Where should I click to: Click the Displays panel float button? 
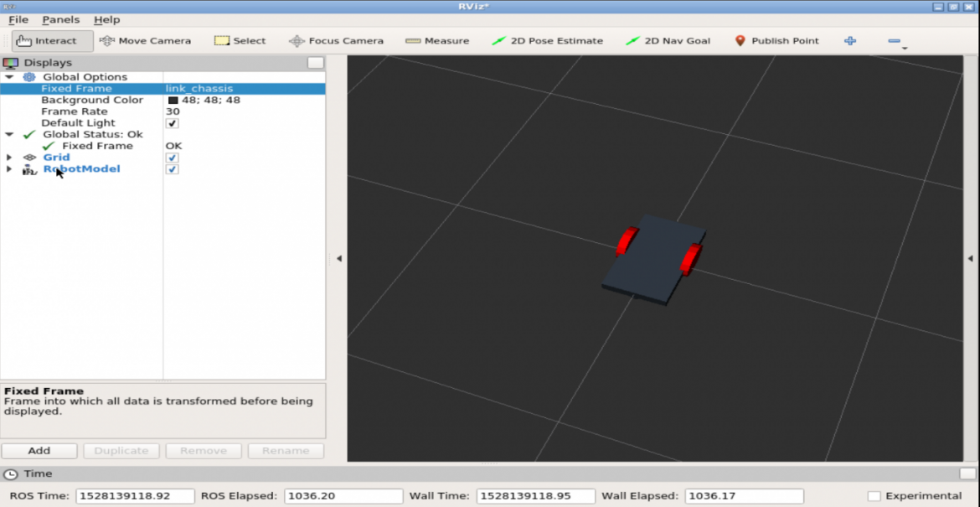(x=316, y=63)
